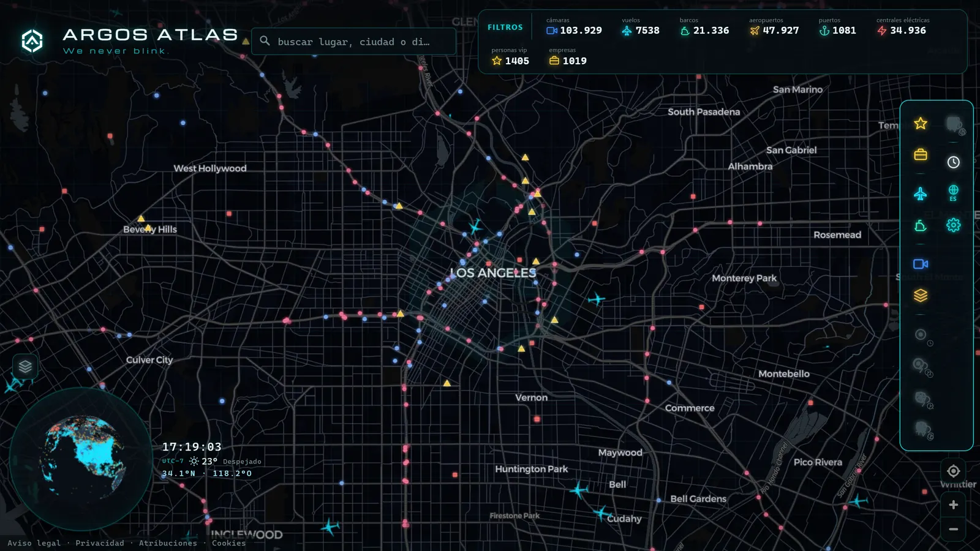This screenshot has height=551, width=980.
Task: Toggle the cámaras filter 103.929
Action: 574,26
